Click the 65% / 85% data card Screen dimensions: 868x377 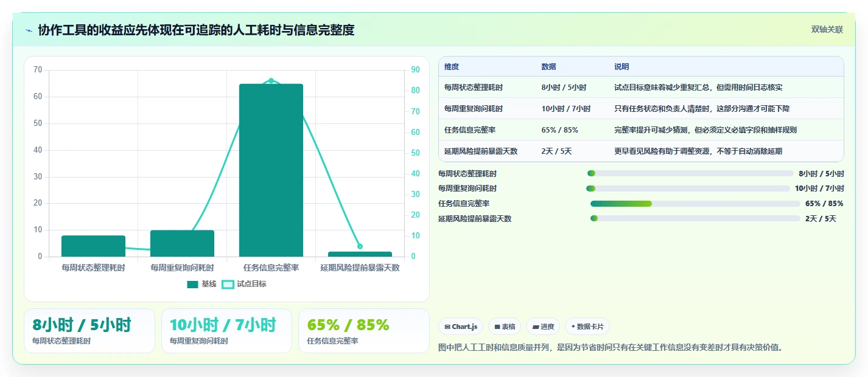tap(364, 331)
